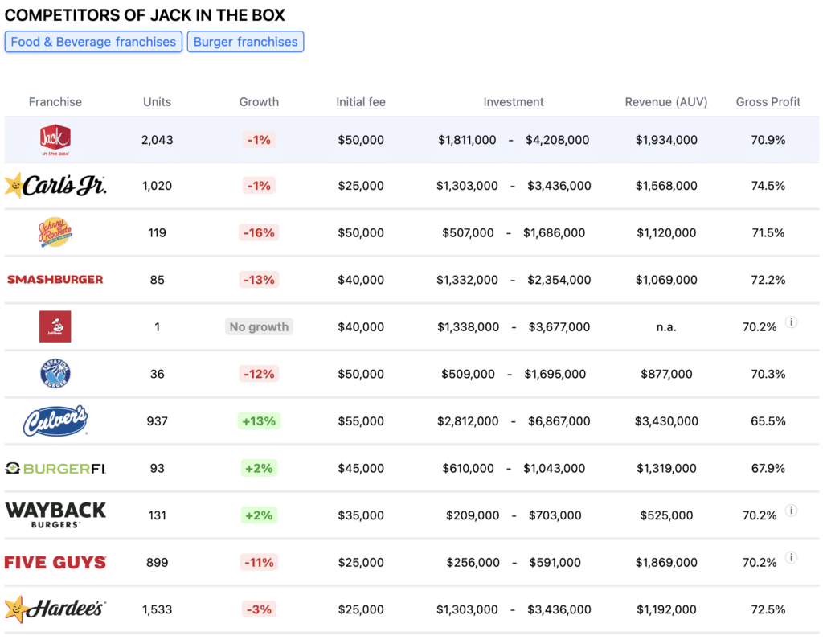Click the $35,000 initial fee
The width and height of the screenshot is (823, 644).
tap(361, 515)
